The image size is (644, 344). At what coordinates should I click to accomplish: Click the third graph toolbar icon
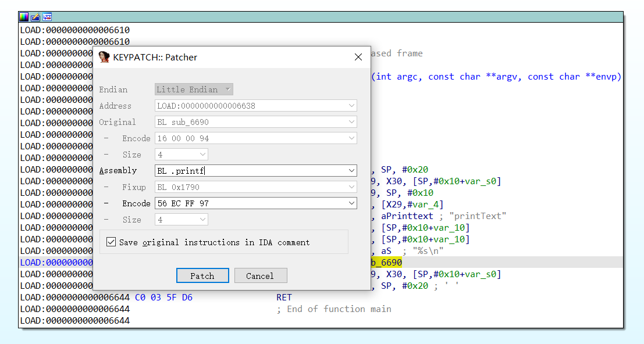(x=47, y=17)
